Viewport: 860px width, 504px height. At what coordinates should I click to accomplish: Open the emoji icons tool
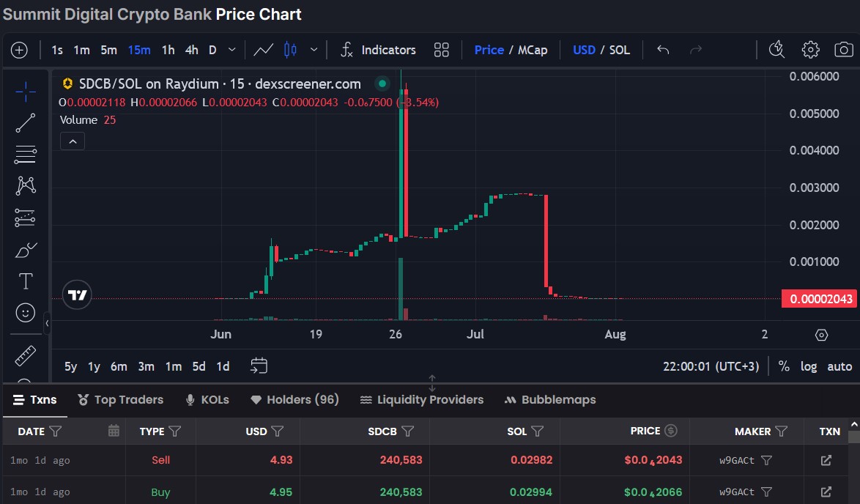coord(25,313)
